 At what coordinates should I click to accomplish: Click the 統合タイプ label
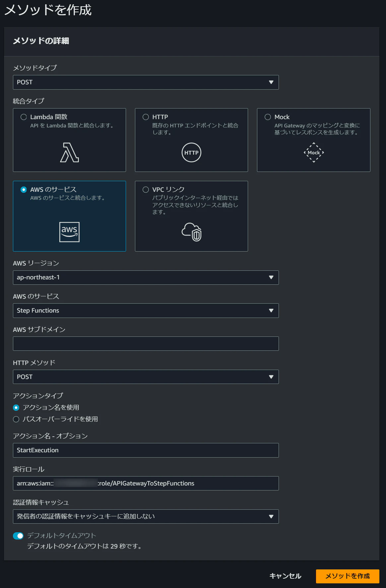(29, 101)
